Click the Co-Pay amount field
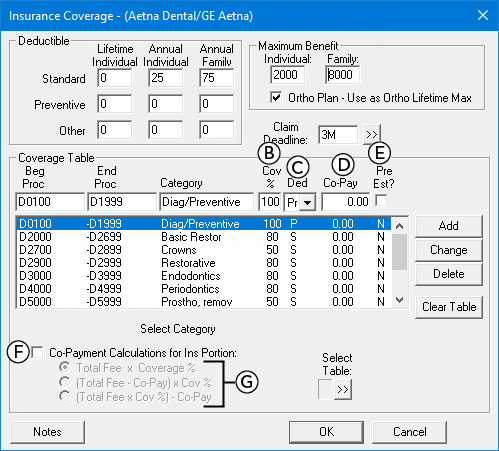499x451 pixels. [x=346, y=202]
